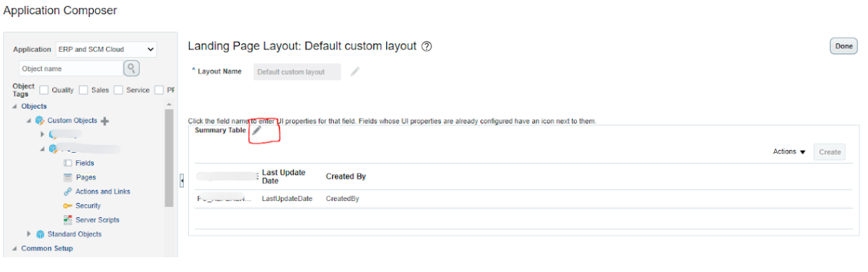Enable the Quality object tag checkbox
Viewport: 868px width, 272px height.
(x=44, y=90)
